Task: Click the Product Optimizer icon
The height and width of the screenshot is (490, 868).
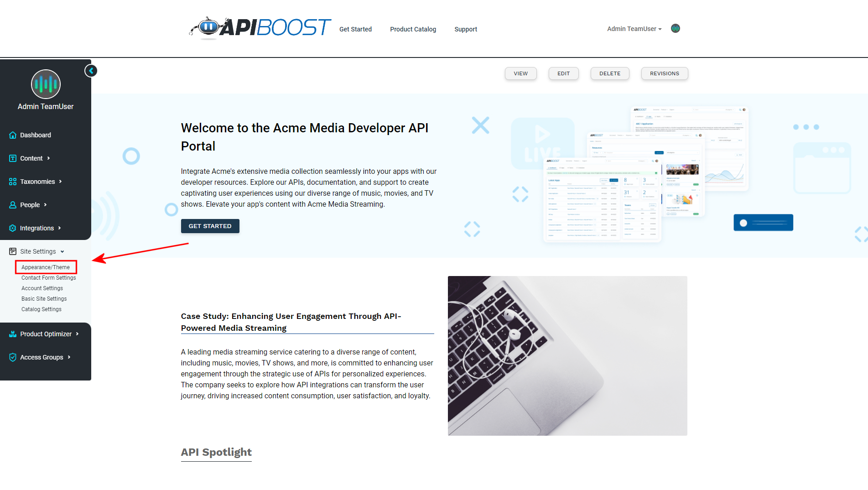Action: click(13, 334)
